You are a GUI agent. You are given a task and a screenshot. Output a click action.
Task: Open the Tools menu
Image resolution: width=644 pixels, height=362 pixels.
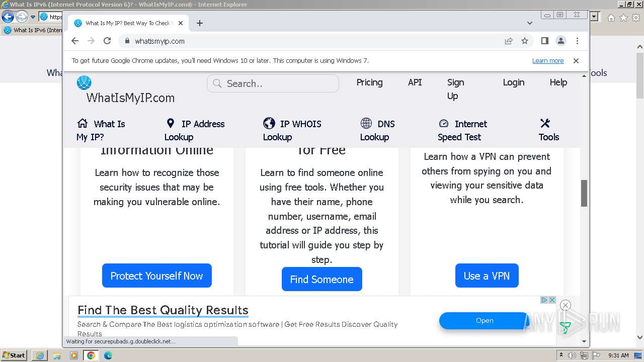[548, 130]
